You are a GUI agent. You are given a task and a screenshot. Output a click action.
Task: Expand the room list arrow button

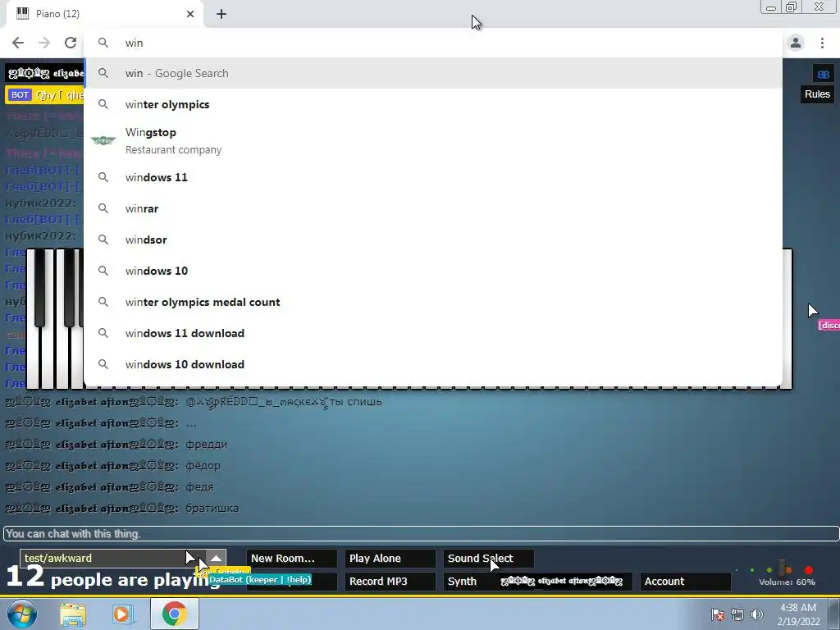[x=216, y=558]
